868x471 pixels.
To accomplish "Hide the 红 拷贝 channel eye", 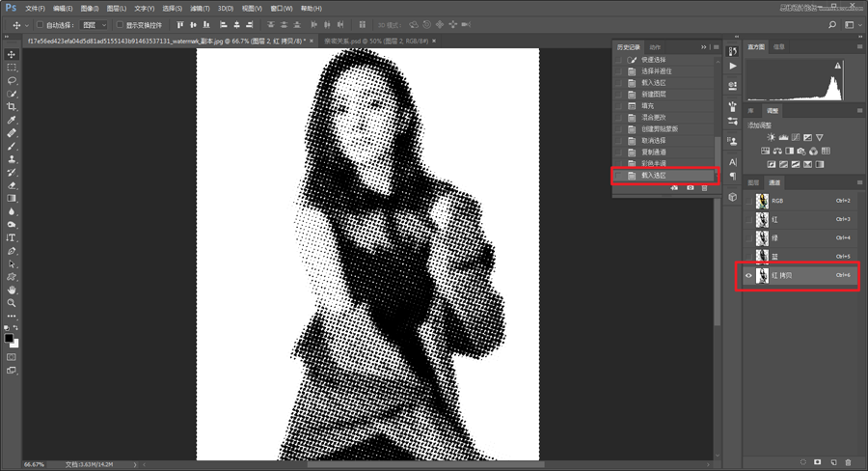I will tap(748, 276).
